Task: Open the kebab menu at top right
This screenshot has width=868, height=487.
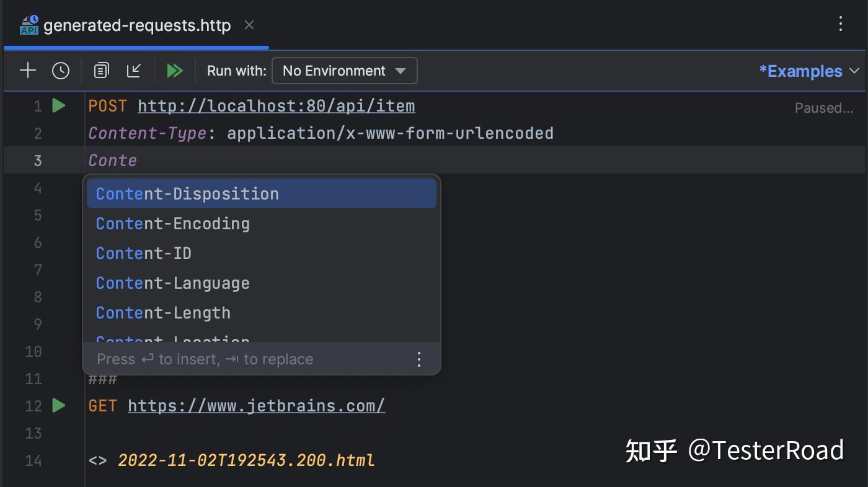Action: click(x=840, y=24)
